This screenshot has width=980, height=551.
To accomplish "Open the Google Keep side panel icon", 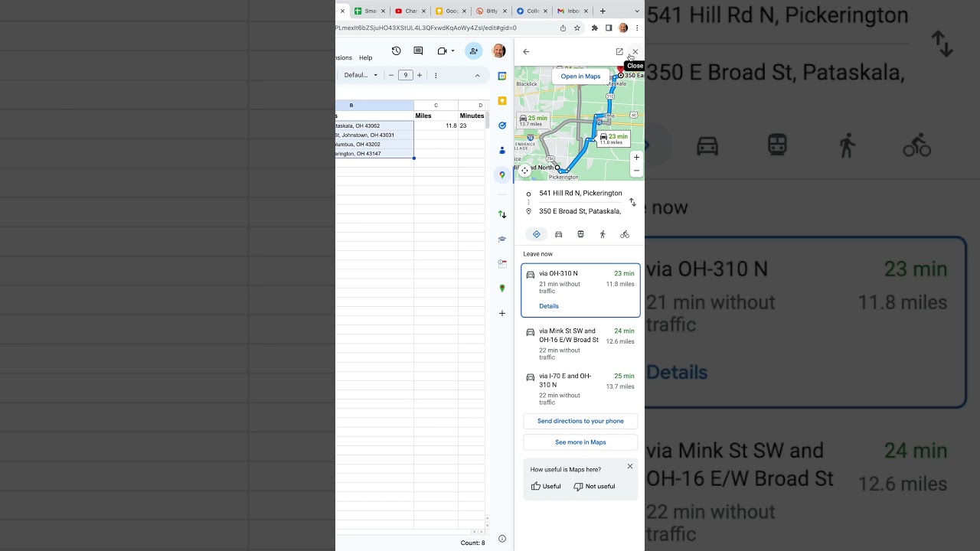I will tap(502, 100).
